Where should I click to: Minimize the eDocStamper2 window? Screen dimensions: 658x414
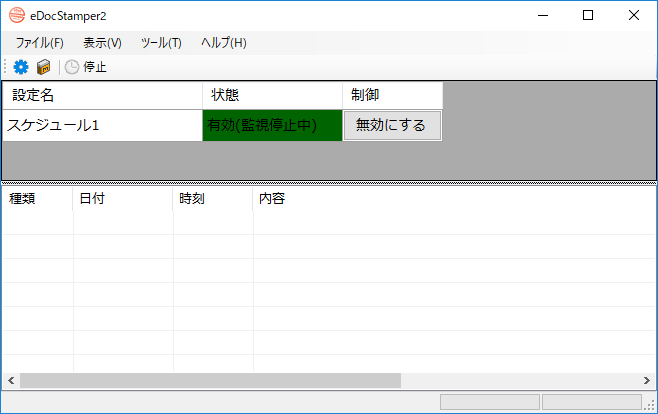pos(543,16)
